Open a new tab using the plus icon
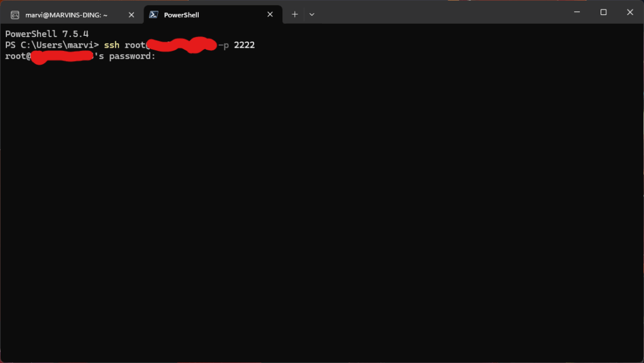This screenshot has width=644, height=363. pos(294,14)
